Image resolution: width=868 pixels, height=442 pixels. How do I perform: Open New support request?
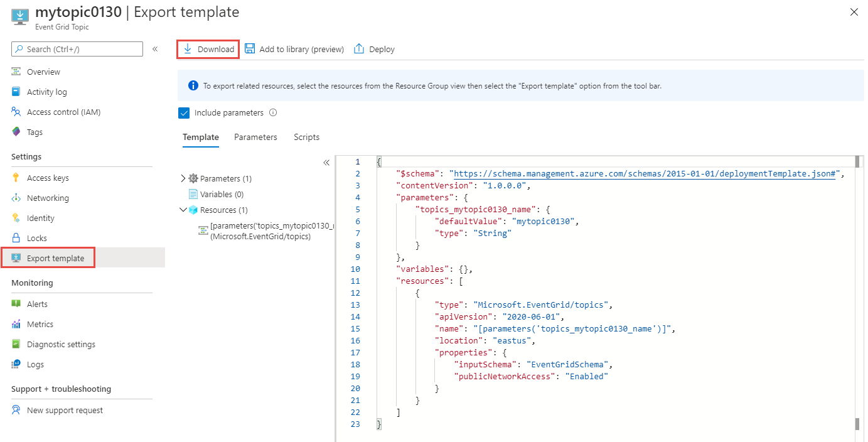[65, 410]
